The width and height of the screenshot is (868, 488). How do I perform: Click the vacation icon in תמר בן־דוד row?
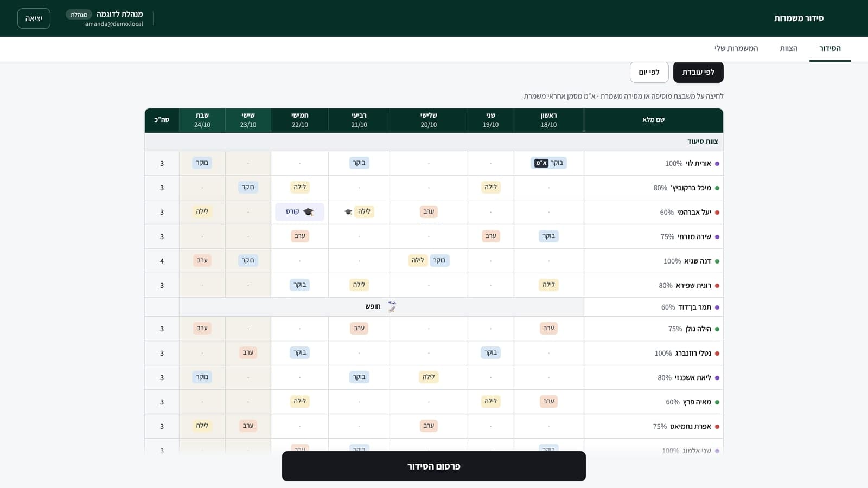[392, 307]
